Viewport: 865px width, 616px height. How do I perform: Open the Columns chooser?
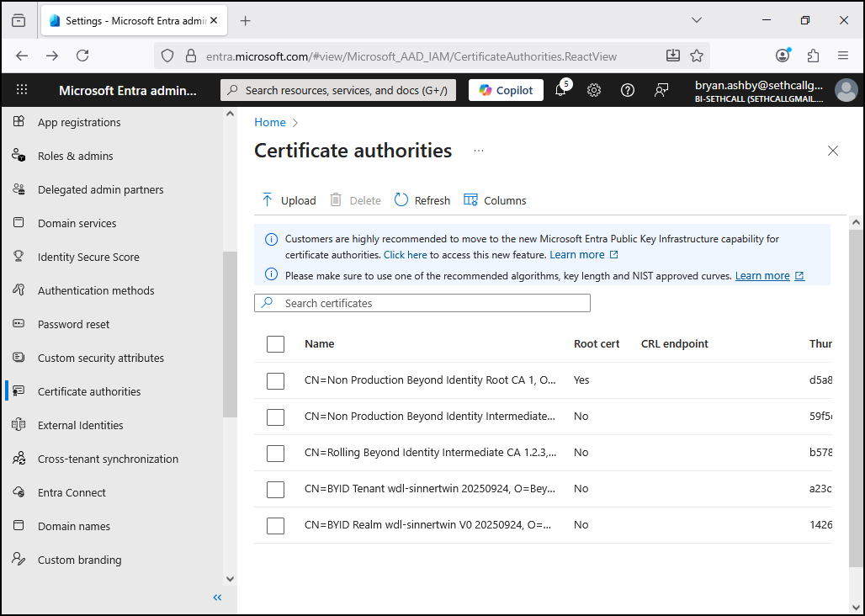click(x=495, y=200)
